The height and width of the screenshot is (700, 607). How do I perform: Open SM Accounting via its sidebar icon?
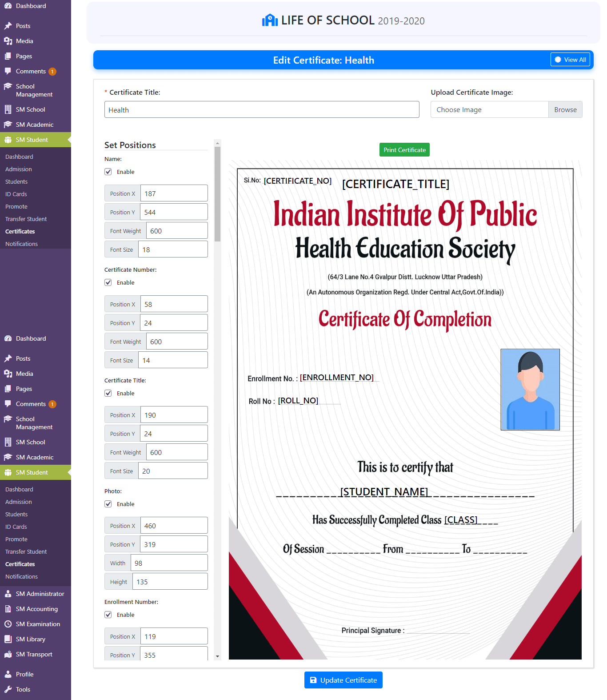click(x=8, y=609)
